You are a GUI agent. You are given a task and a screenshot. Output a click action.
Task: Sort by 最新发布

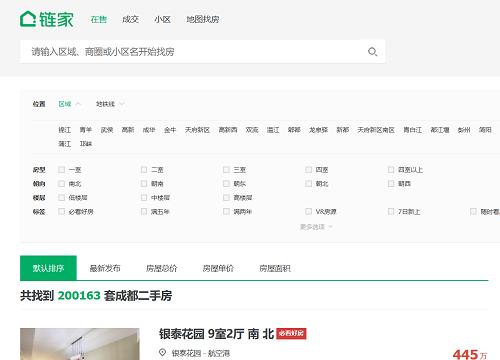[105, 268]
